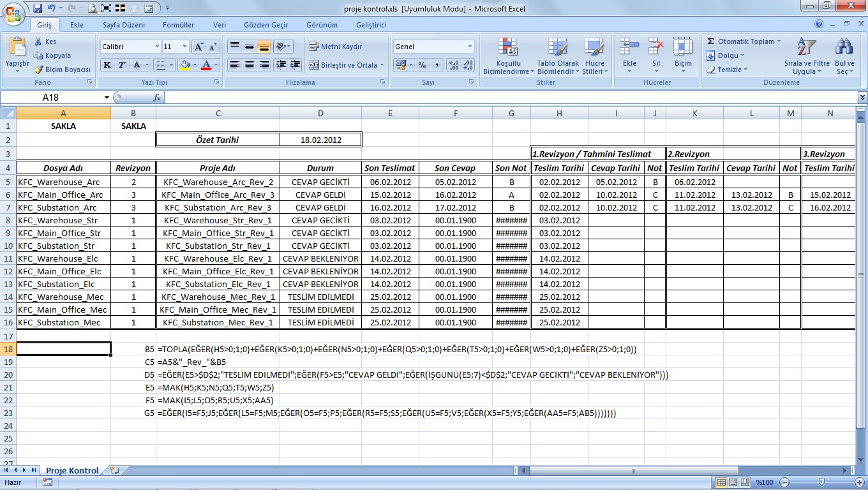868x490 pixels.
Task: Toggle bold formatting with K icon
Action: tap(107, 64)
